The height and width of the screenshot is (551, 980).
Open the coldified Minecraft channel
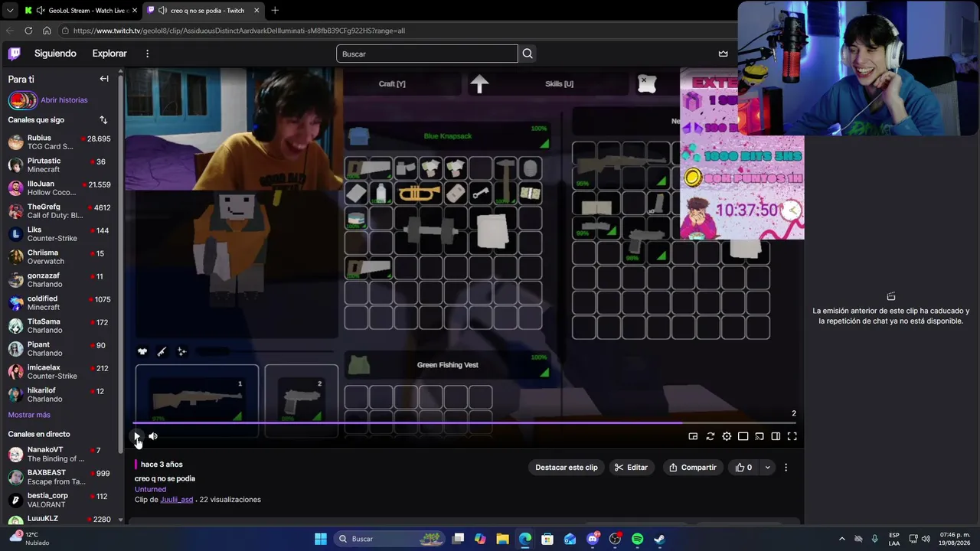tap(60, 303)
